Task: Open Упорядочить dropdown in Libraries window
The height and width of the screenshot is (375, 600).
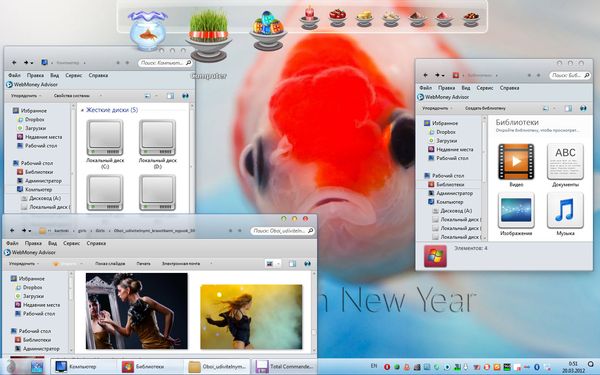Action: click(437, 108)
